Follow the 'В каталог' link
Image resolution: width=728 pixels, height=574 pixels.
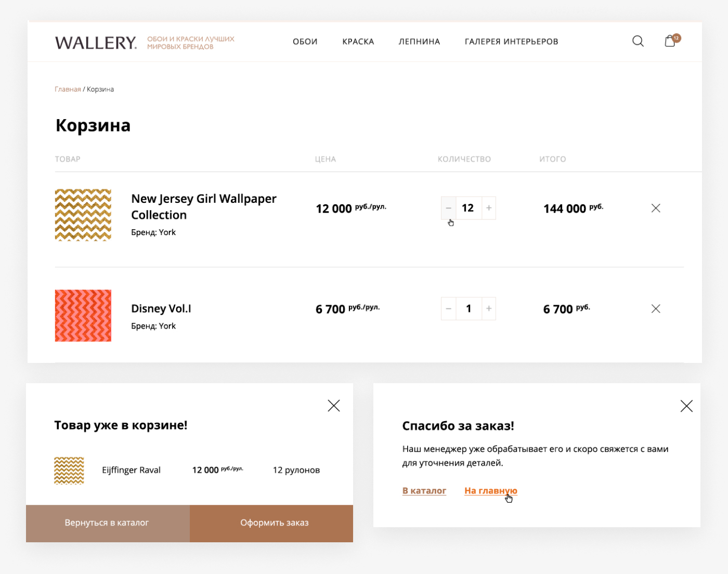click(424, 490)
